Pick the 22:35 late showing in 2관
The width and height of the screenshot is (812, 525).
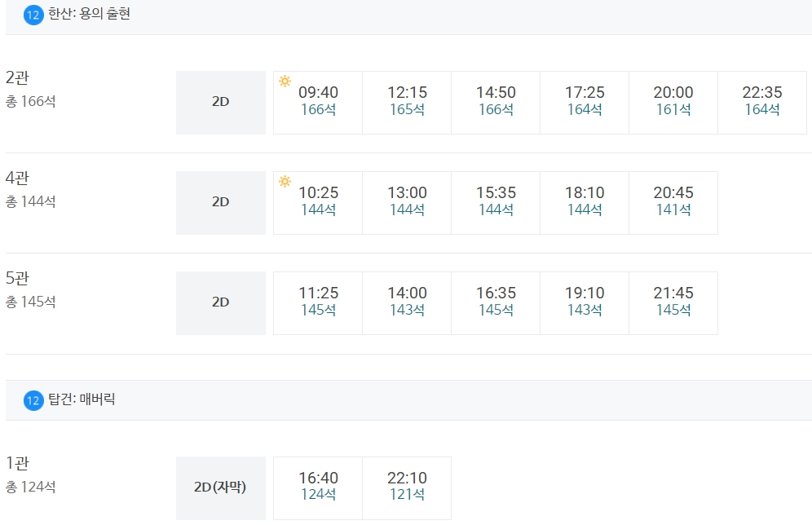tap(762, 102)
